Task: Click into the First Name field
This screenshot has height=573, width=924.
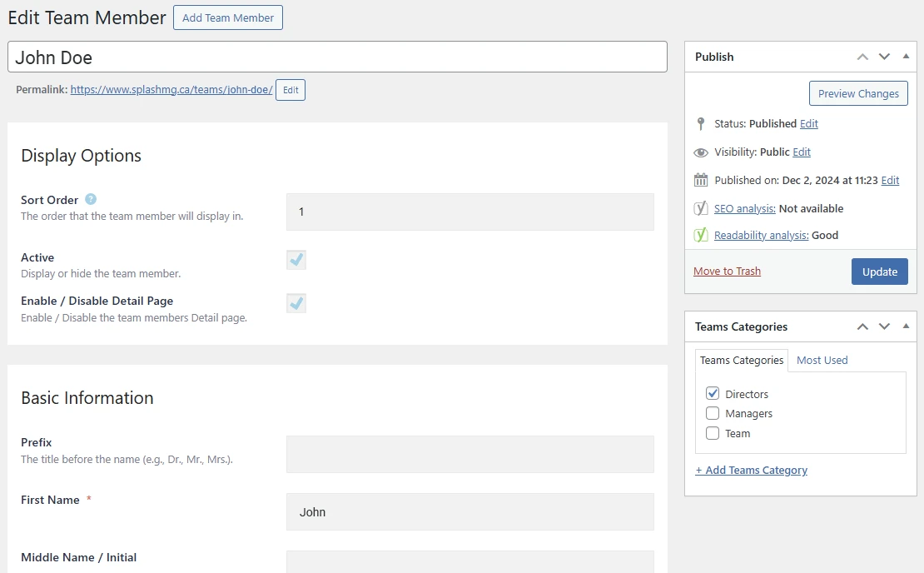Action: (x=469, y=512)
